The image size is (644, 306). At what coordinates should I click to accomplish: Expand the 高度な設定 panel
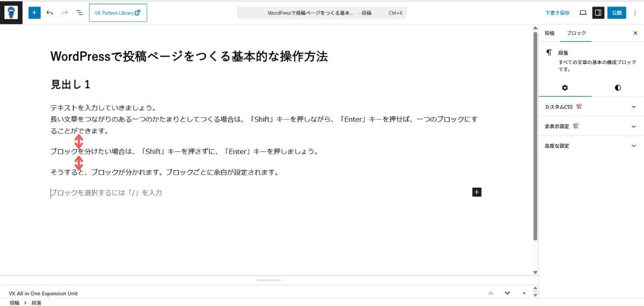point(591,146)
